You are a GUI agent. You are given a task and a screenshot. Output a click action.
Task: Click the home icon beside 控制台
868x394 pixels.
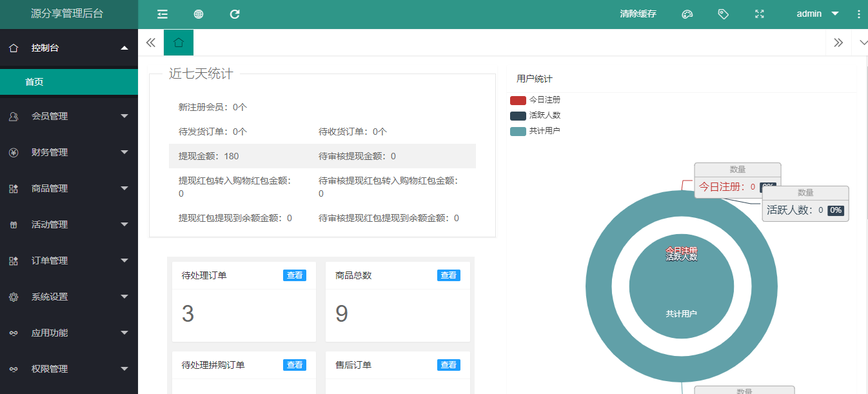tap(14, 48)
